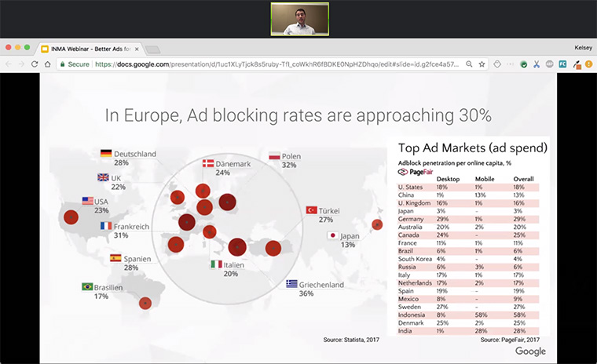The image size is (597, 364).
Task: Click the green Secure padlock indicator
Action: click(x=75, y=64)
